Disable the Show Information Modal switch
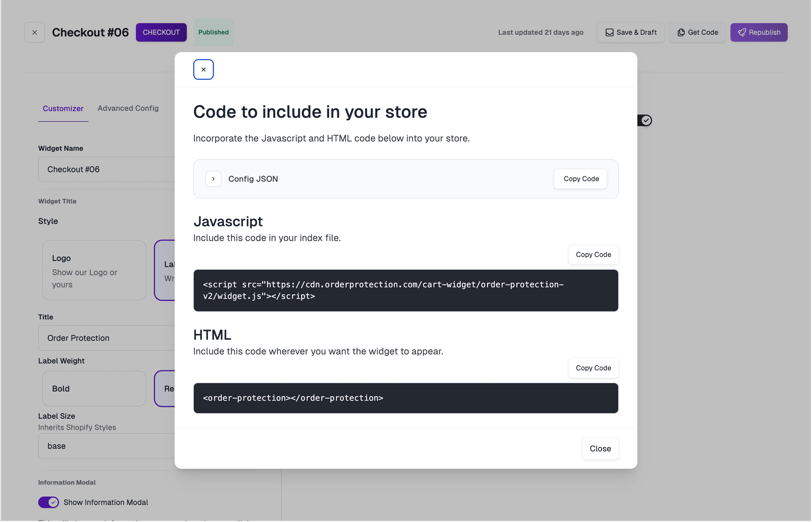The height and width of the screenshot is (522, 812). [49, 502]
